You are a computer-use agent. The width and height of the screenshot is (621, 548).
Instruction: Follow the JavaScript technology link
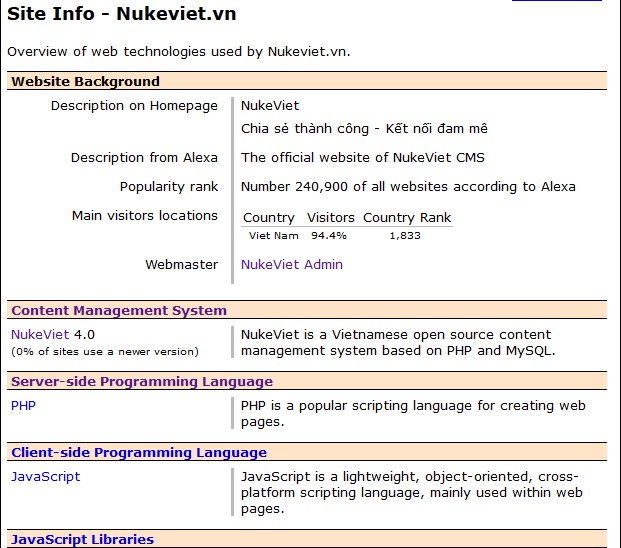[46, 477]
